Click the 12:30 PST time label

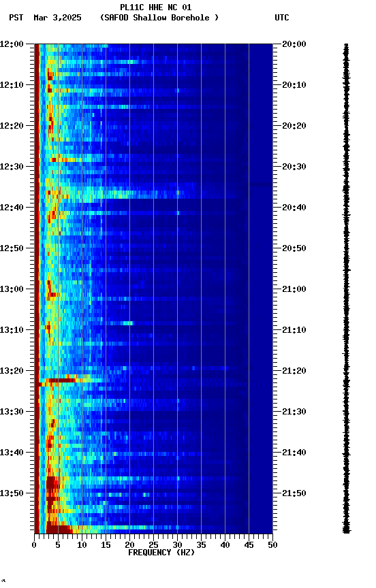pos(12,167)
